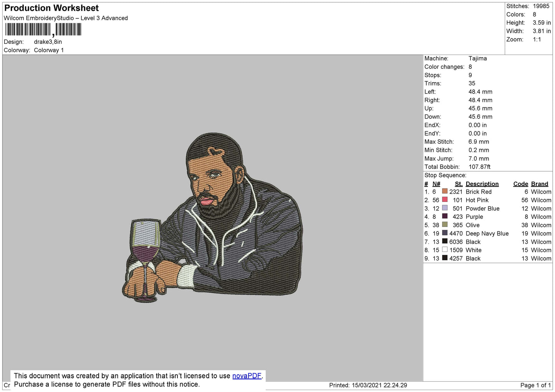Click the Left value 48.4 mm
The height and width of the screenshot is (392, 555).
click(480, 92)
